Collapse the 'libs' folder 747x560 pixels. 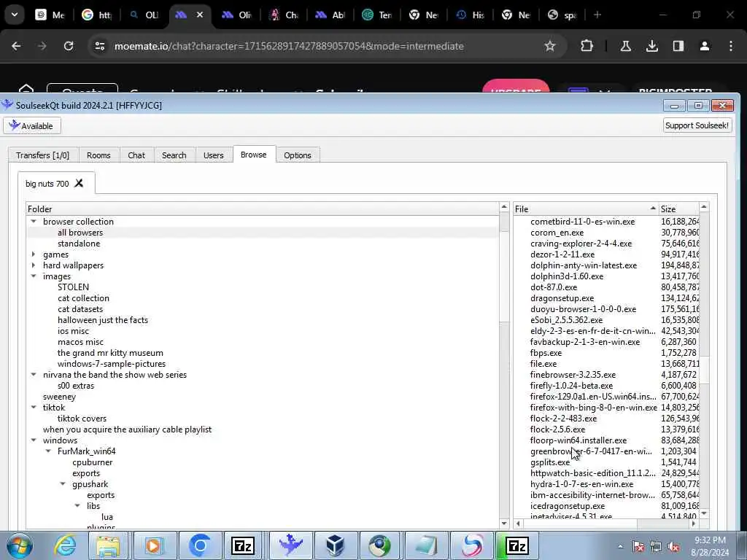[77, 506]
